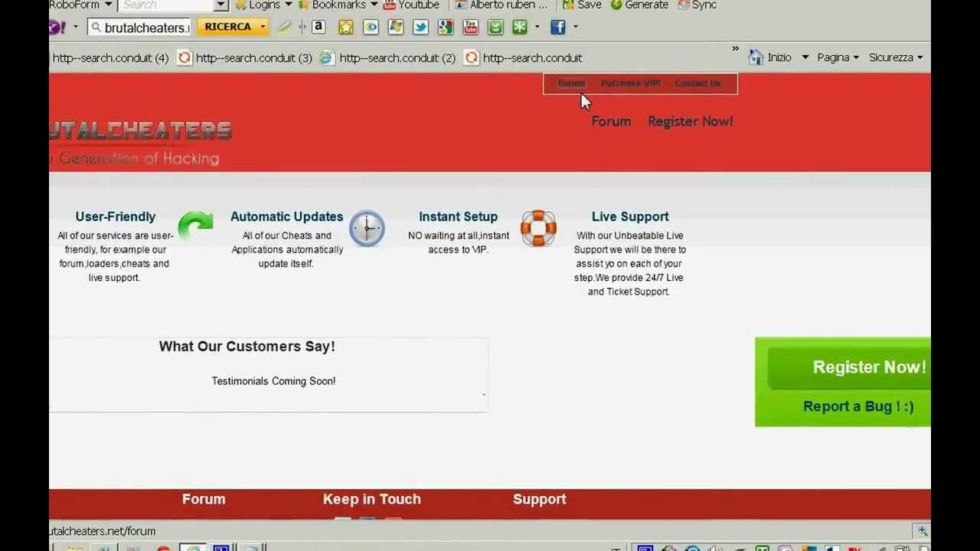Expand the Bookmarks dropdown

(374, 5)
